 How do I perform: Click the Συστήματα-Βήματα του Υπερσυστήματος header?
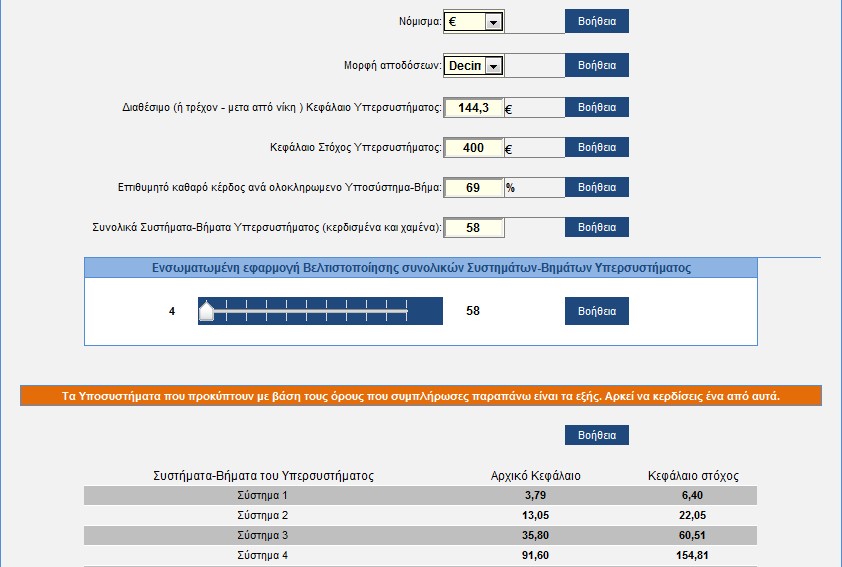click(x=263, y=476)
